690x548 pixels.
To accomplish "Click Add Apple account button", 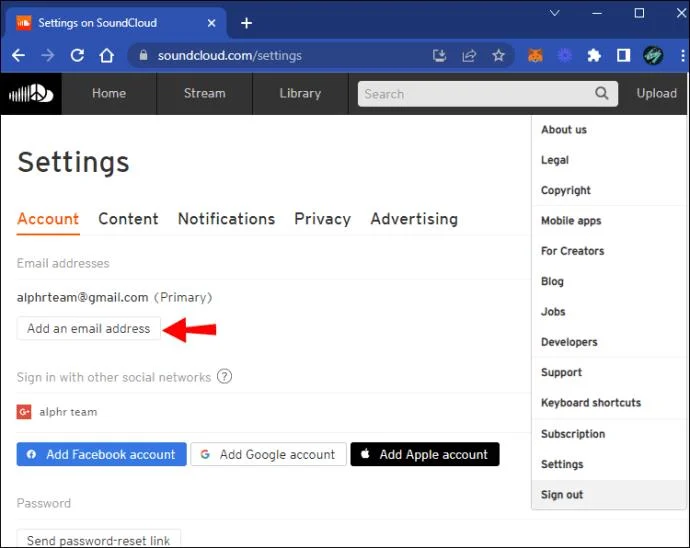I will 425,454.
